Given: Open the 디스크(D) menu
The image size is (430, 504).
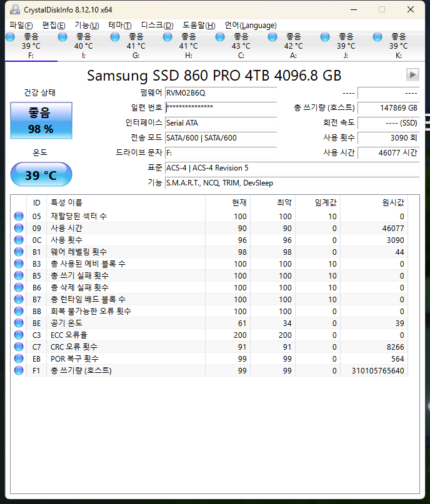Looking at the screenshot, I should (157, 26).
